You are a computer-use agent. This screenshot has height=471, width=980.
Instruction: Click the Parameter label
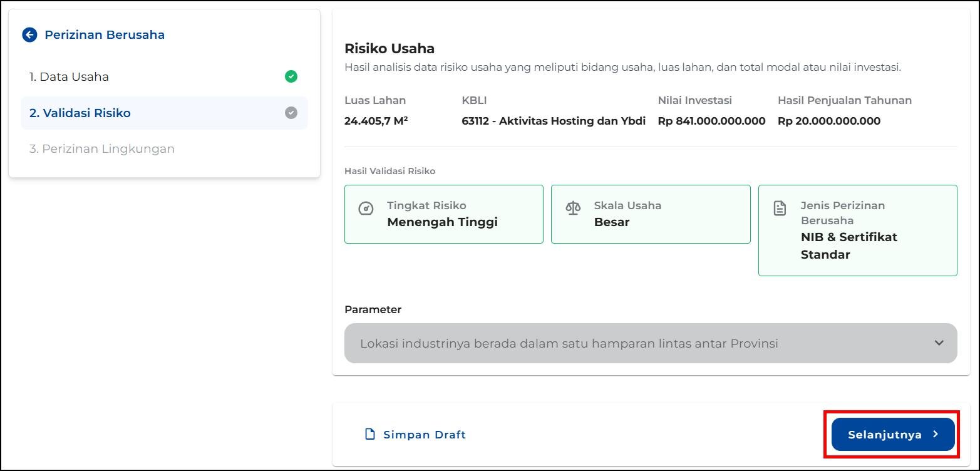(373, 309)
